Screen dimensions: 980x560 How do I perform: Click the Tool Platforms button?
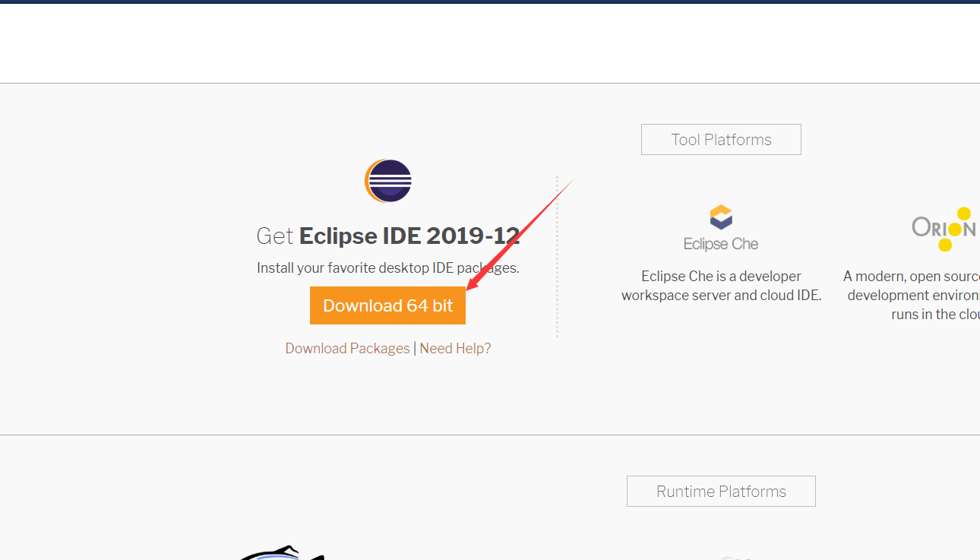[720, 139]
